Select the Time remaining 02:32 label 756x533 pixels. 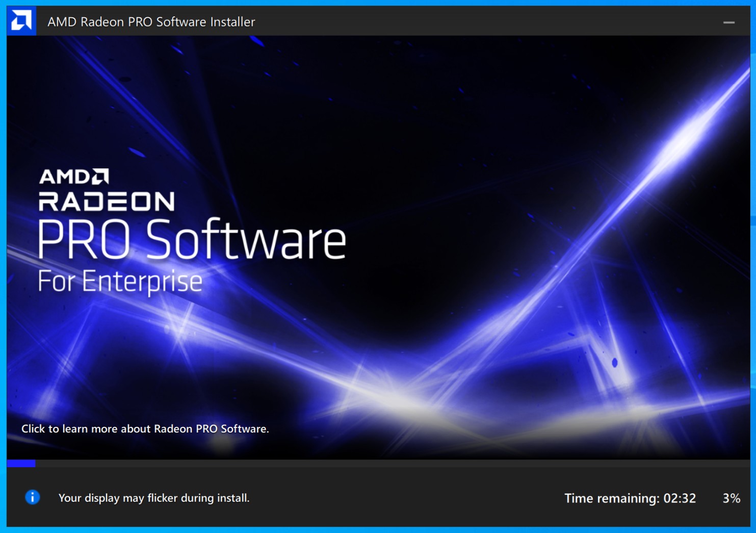click(x=631, y=498)
